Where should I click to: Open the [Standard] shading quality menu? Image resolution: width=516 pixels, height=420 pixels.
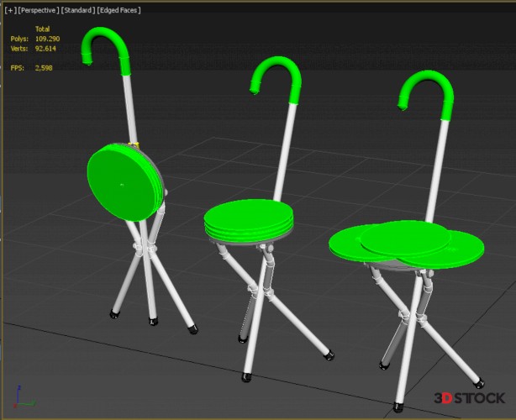point(78,10)
